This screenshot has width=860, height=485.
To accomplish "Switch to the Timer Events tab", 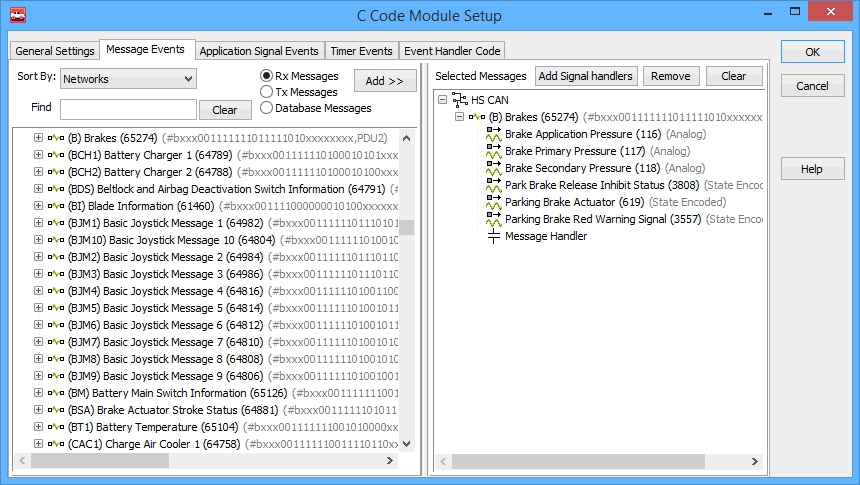I will coord(361,51).
